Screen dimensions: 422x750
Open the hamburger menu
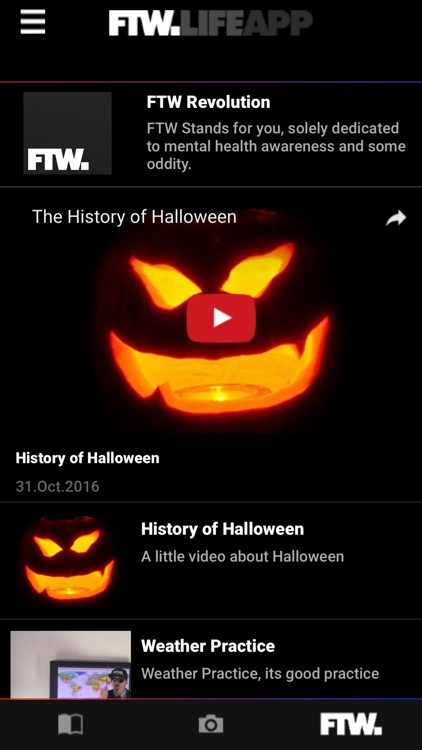click(33, 22)
